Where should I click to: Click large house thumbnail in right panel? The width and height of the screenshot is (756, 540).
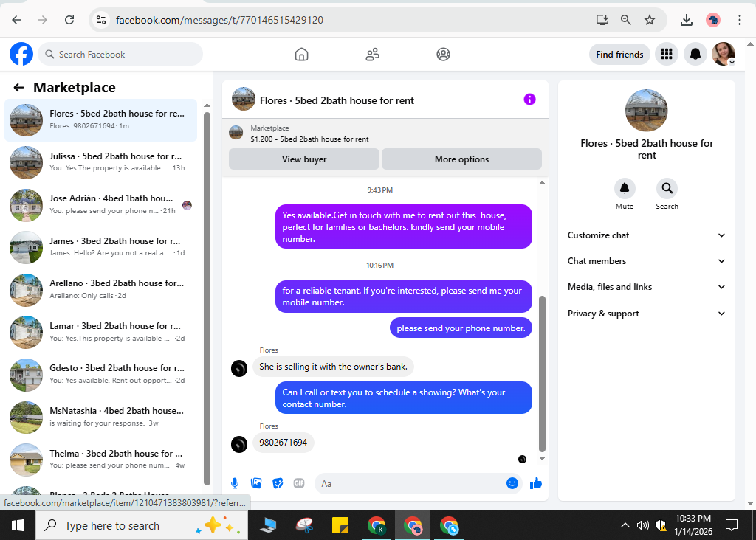coord(646,111)
